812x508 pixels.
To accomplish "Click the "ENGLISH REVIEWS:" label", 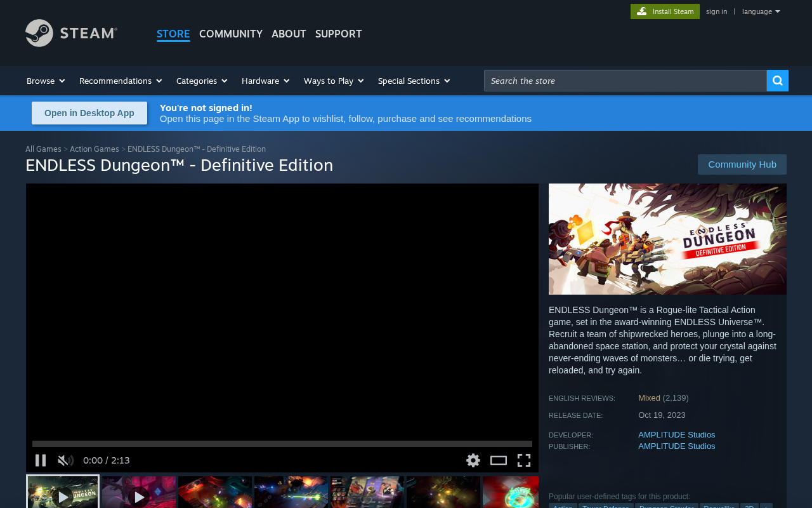I will point(582,398).
